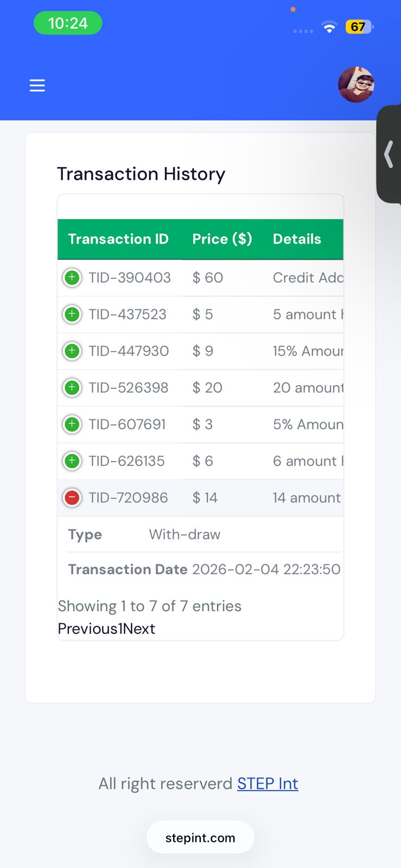Sort by Transaction ID column header
The height and width of the screenshot is (868, 401).
tap(118, 239)
